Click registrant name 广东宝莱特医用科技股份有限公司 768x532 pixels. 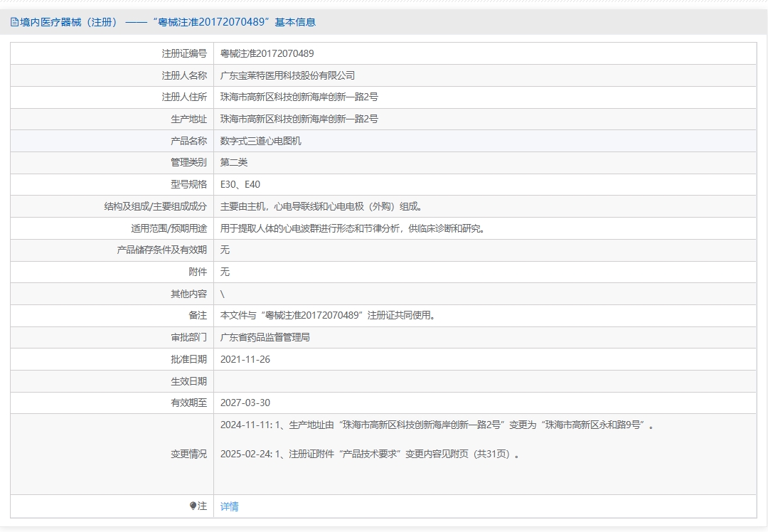[287, 75]
